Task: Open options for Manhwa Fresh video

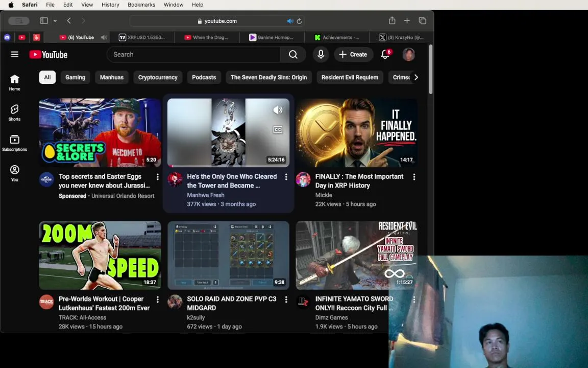Action: click(x=286, y=177)
